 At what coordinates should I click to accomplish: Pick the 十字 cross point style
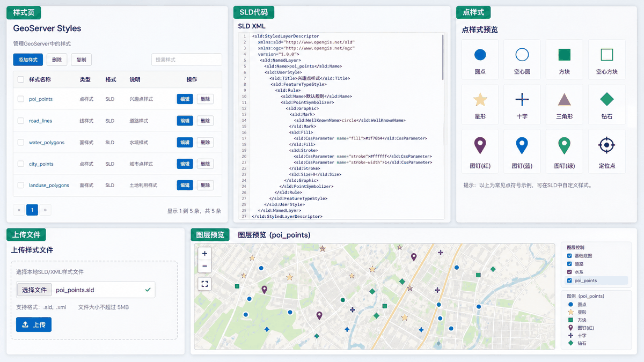coord(522,104)
